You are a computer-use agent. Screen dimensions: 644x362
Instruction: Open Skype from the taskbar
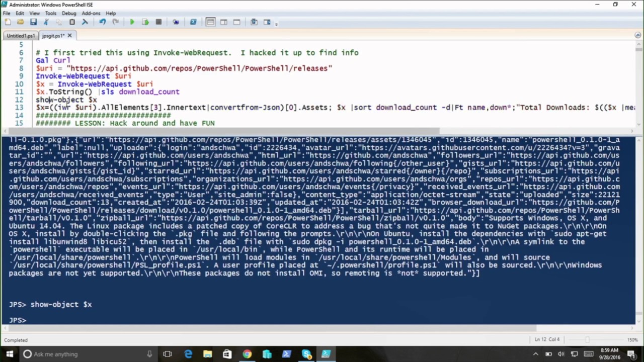306,354
